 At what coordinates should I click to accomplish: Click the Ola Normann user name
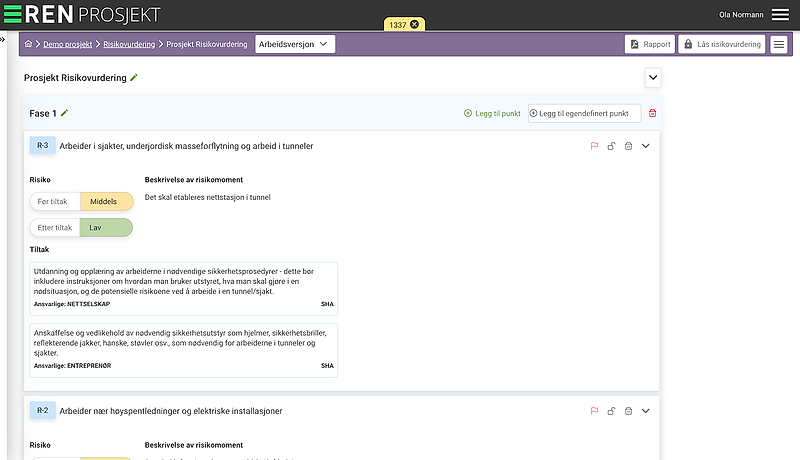[x=741, y=15]
